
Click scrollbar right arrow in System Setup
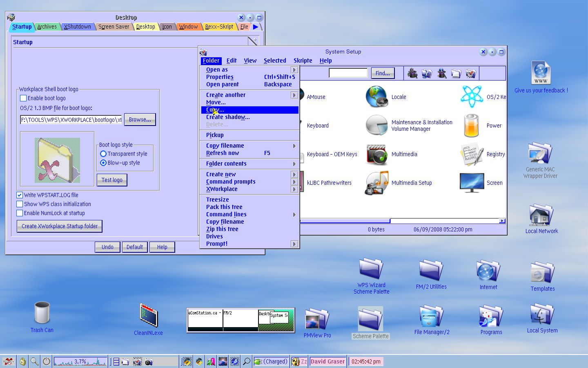pyautogui.click(x=502, y=221)
